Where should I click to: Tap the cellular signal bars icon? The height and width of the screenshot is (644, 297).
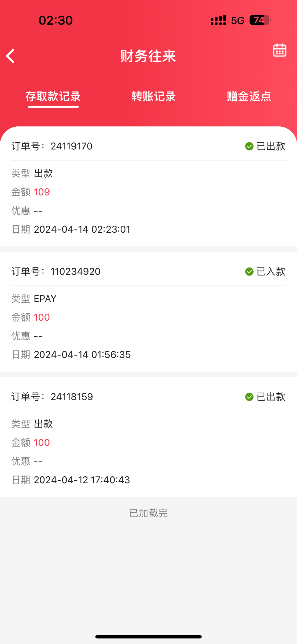(218, 20)
